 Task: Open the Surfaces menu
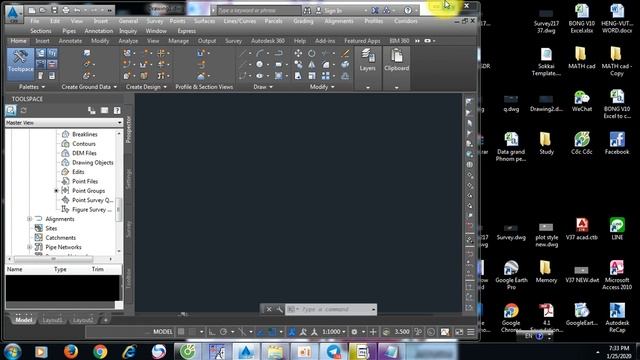[x=204, y=21]
